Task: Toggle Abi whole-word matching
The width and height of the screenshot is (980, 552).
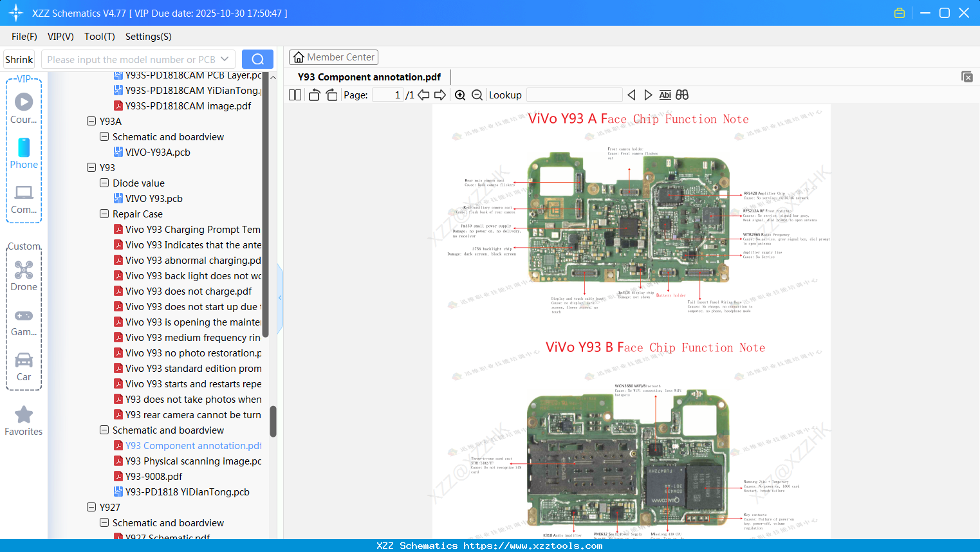Action: pos(665,95)
